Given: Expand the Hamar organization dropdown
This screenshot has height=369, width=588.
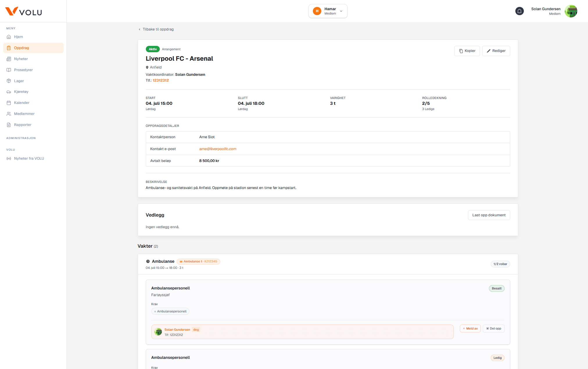Looking at the screenshot, I should [x=328, y=11].
